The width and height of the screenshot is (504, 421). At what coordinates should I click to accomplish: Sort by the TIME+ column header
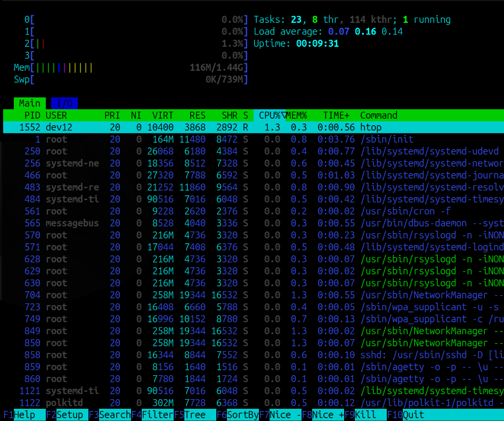[336, 115]
